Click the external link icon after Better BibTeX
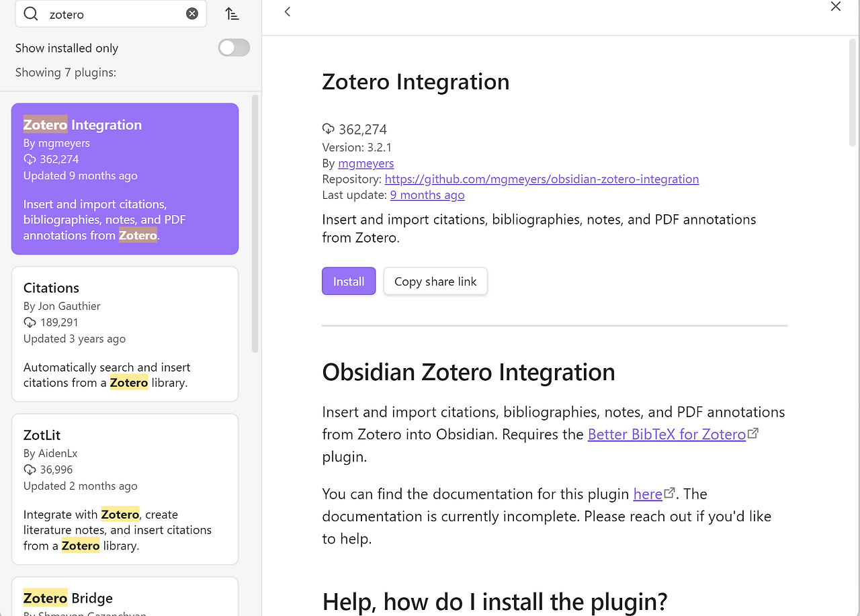Screen dimensions: 860x616 coord(753,433)
